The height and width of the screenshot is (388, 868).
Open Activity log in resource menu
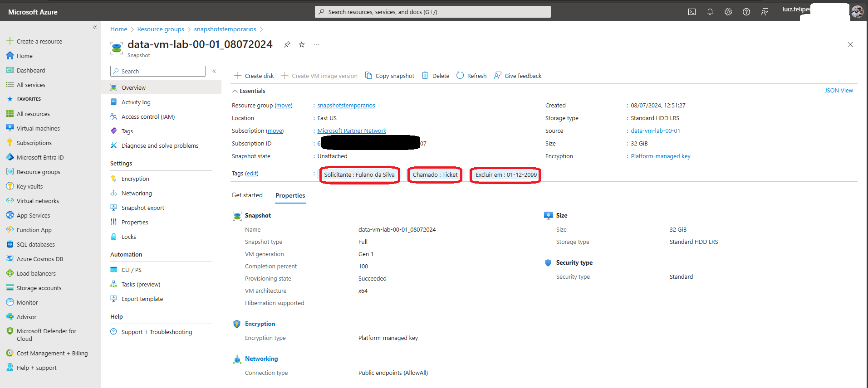(x=136, y=102)
